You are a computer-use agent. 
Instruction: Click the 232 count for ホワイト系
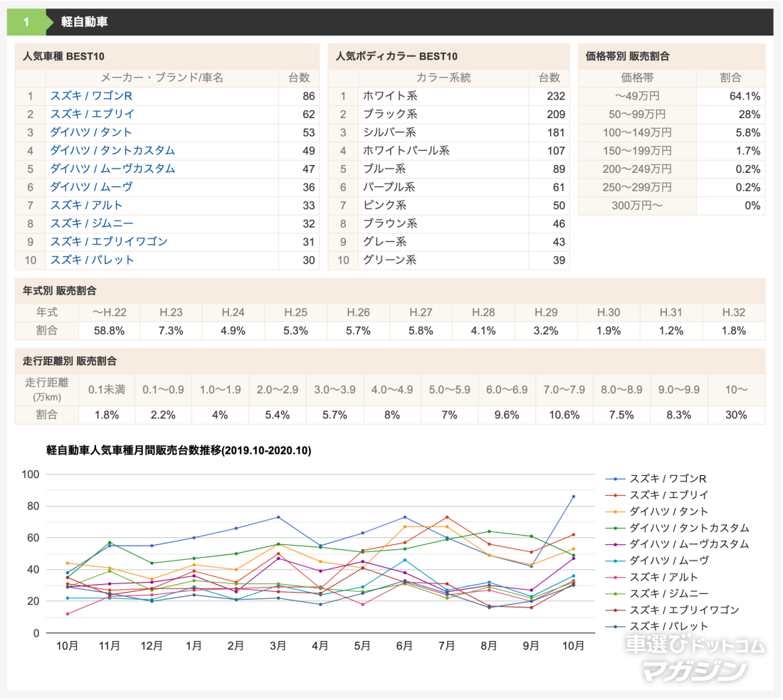pyautogui.click(x=556, y=96)
